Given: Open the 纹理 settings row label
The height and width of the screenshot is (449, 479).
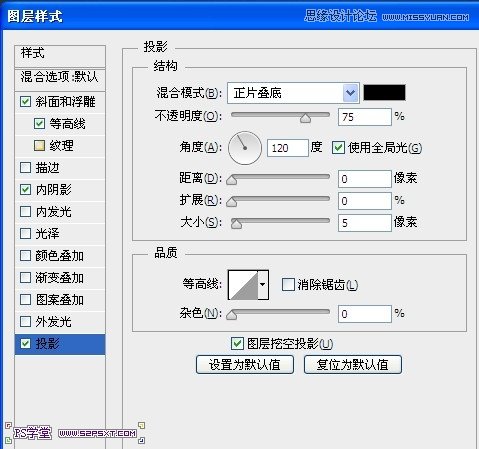Looking at the screenshot, I should click(x=61, y=146).
